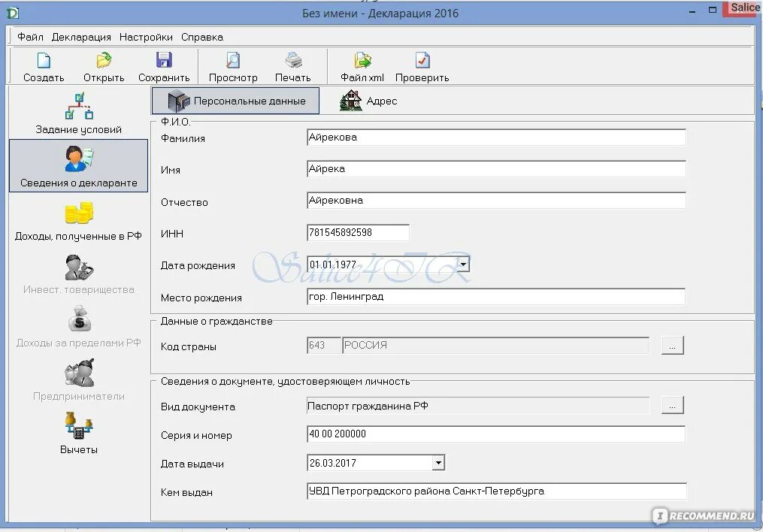Viewport: 763px width, 532px height.
Task: Switch to Адрес tab
Action: [x=368, y=101]
